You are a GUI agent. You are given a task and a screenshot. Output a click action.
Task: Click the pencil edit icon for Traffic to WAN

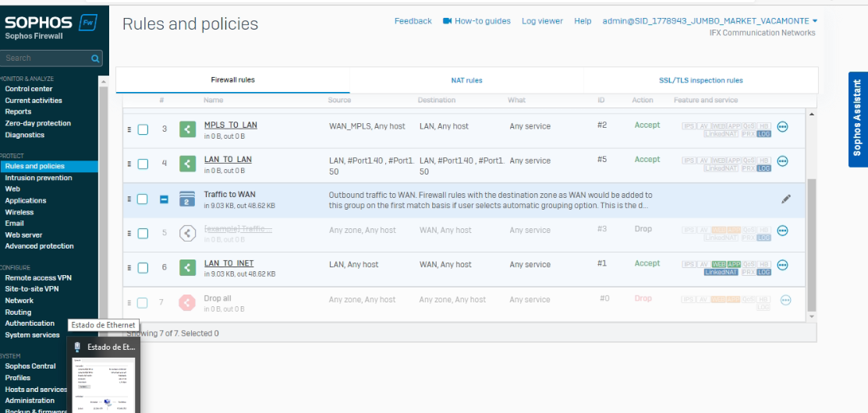click(786, 199)
